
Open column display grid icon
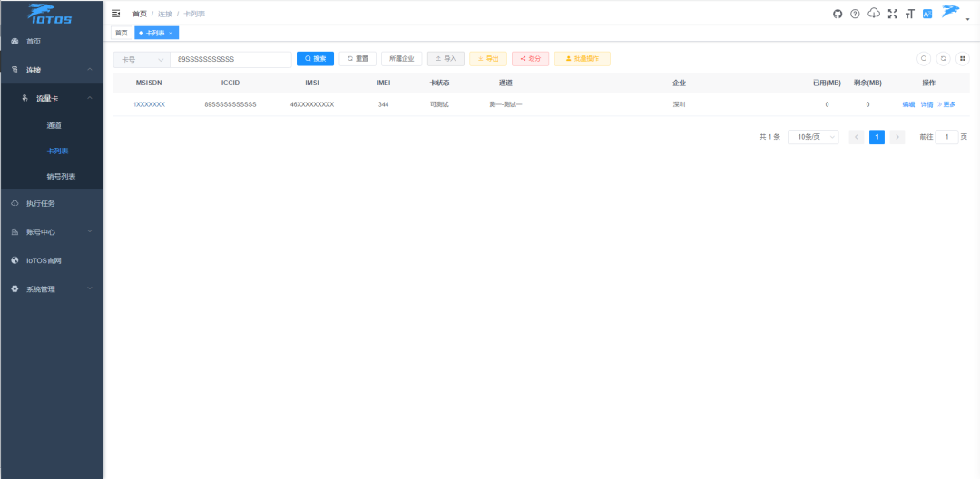(x=962, y=58)
